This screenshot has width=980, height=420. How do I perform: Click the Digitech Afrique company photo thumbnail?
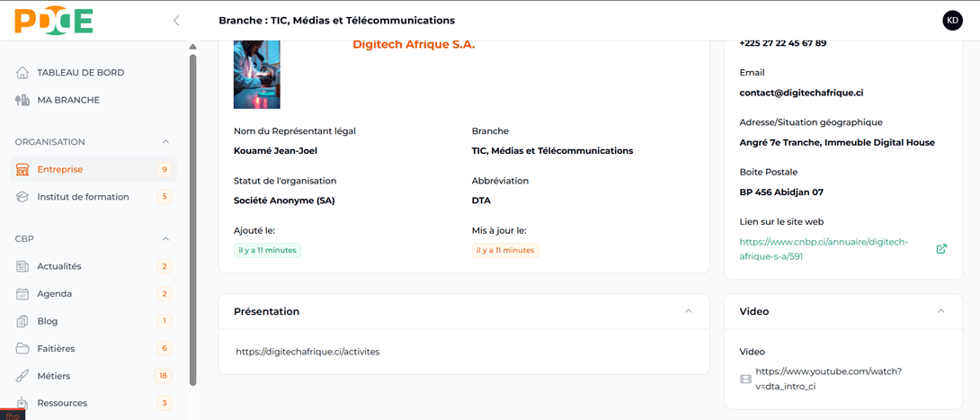pyautogui.click(x=256, y=75)
